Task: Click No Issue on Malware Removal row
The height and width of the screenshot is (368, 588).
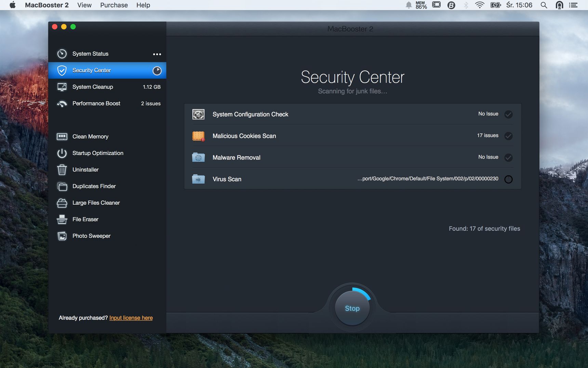Action: coord(488,157)
